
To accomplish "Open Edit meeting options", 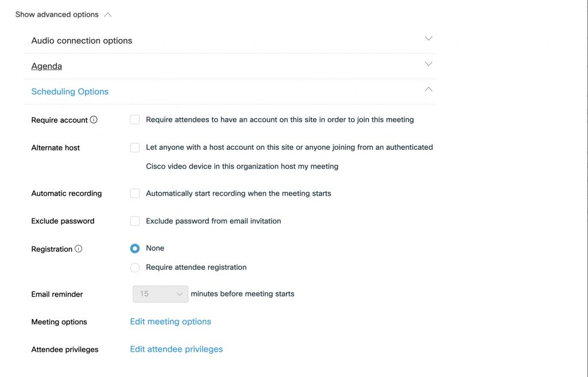I will click(170, 321).
